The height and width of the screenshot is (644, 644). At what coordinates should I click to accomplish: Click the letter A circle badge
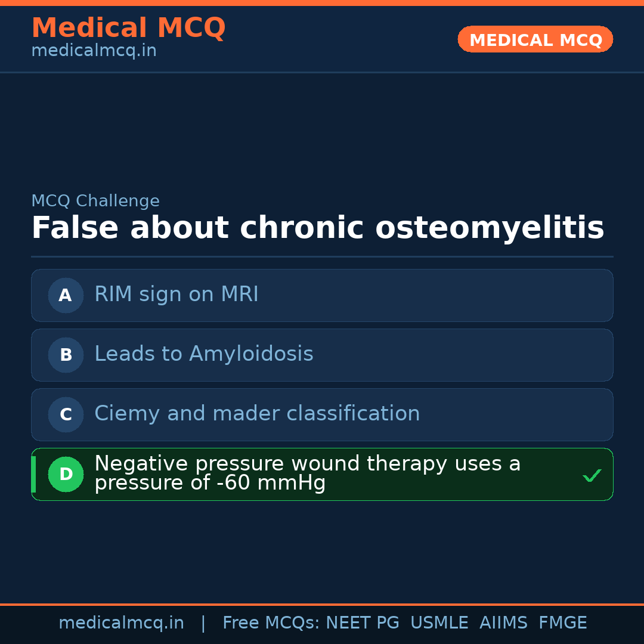pyautogui.click(x=66, y=295)
